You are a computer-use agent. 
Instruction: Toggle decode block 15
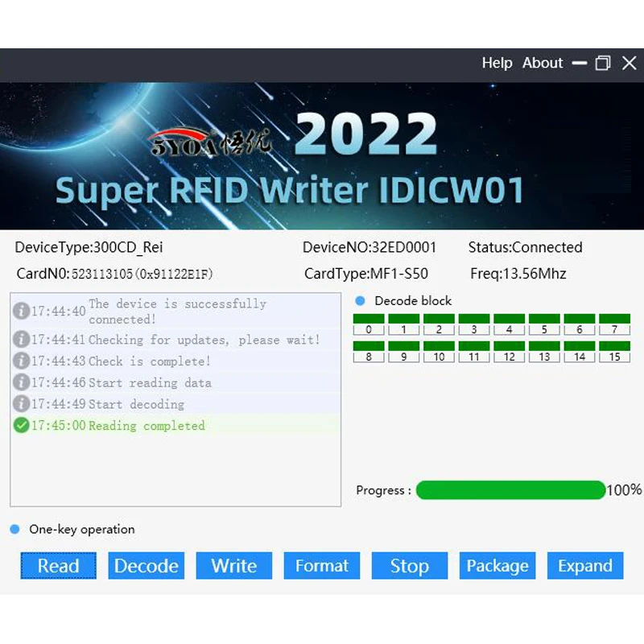click(x=615, y=353)
